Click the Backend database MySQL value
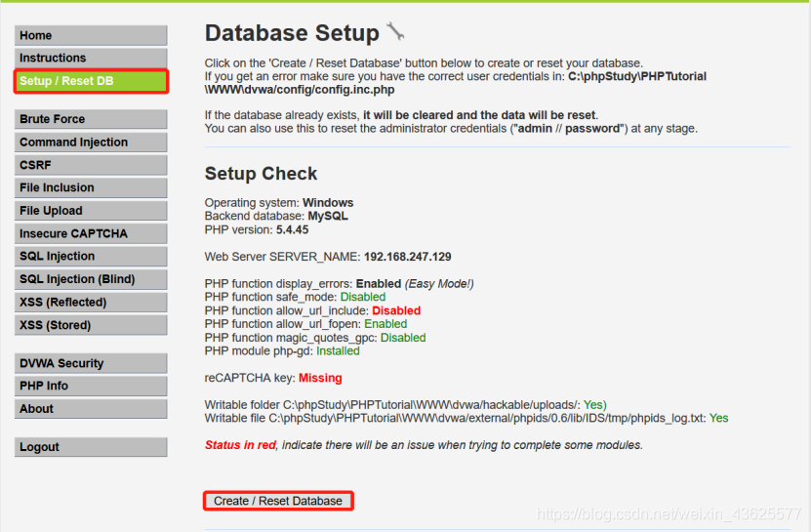811x532 pixels. (x=328, y=216)
